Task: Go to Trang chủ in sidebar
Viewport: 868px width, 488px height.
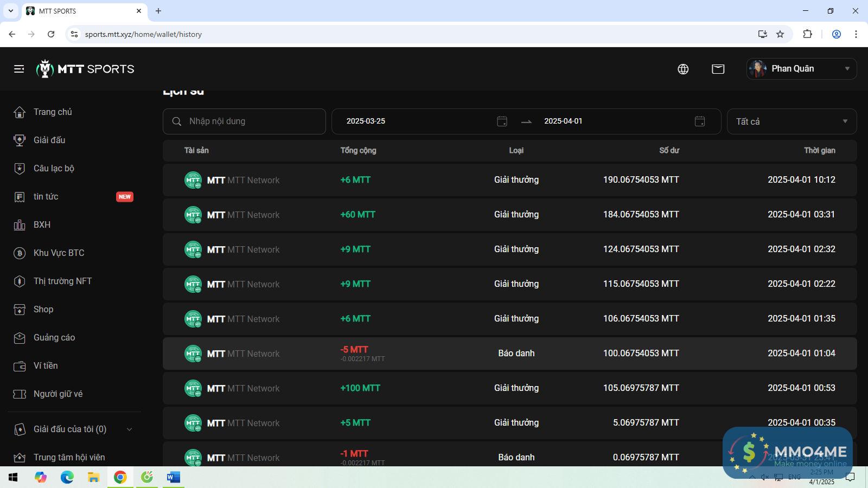Action: pos(53,112)
